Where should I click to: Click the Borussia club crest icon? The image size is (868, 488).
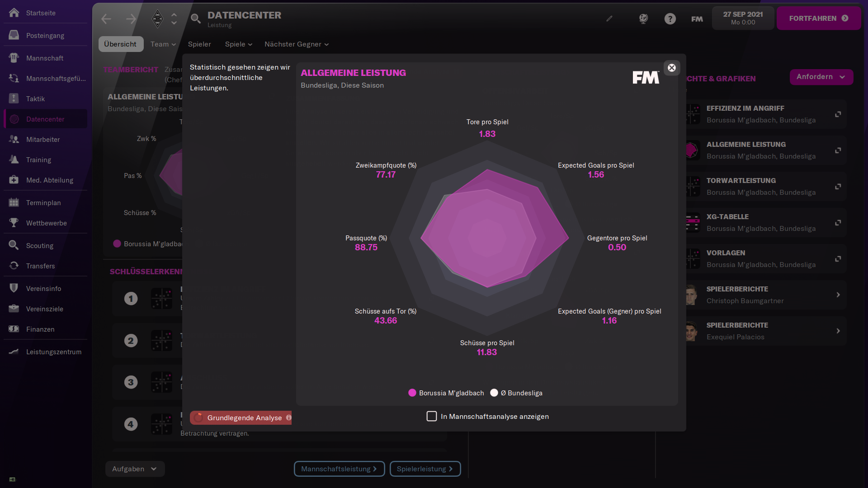click(157, 19)
